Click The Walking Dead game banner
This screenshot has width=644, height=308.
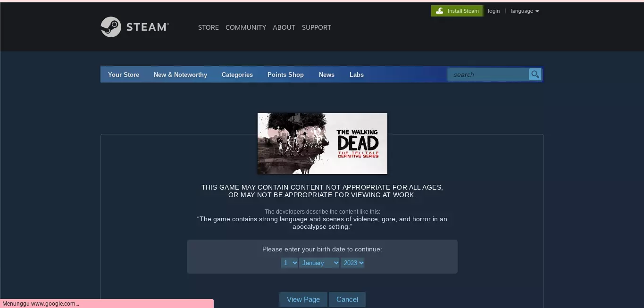[322, 143]
